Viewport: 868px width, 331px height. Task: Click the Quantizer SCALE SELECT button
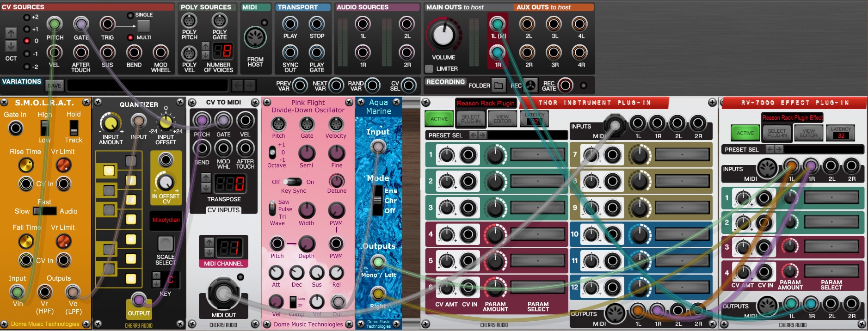pos(165,244)
